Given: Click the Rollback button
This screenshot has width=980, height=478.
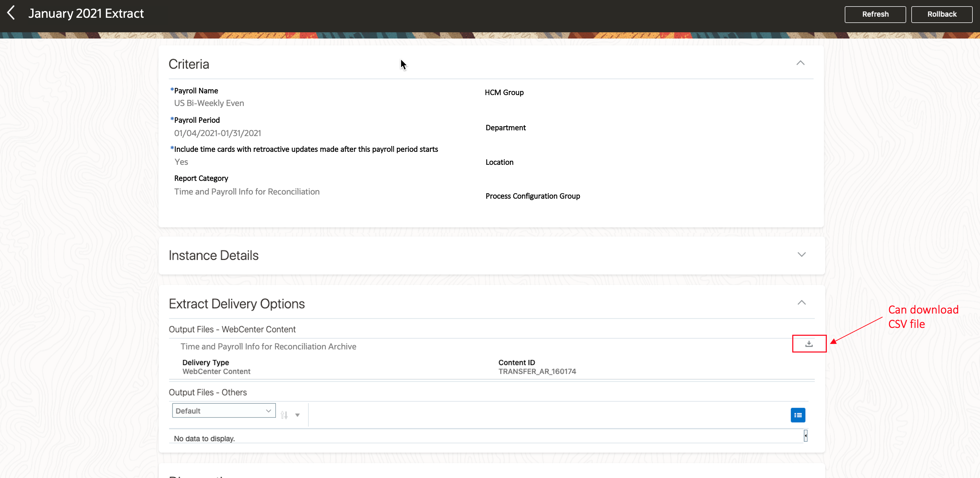Looking at the screenshot, I should point(942,14).
